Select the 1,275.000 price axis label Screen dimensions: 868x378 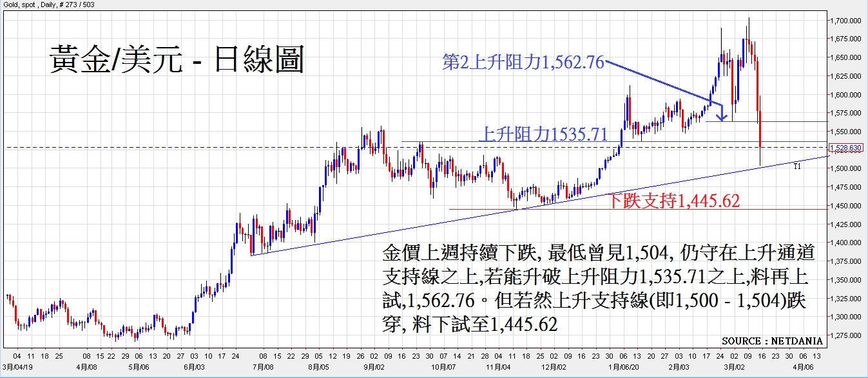point(846,335)
